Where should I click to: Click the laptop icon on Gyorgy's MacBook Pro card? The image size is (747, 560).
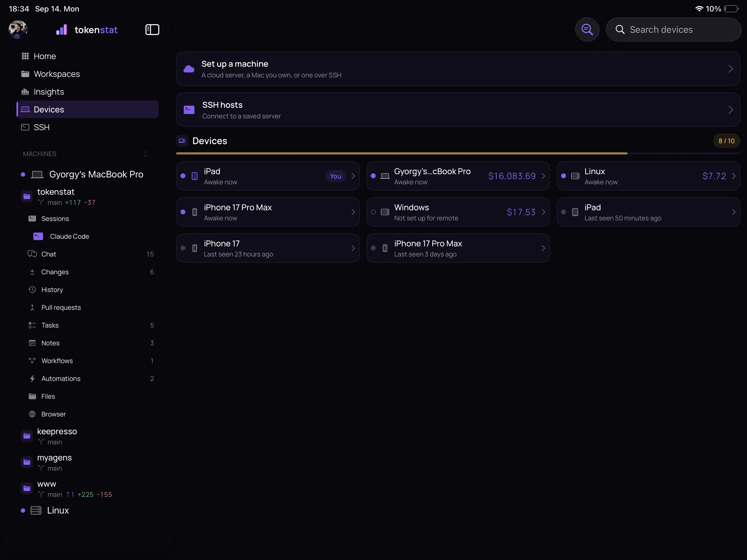tap(385, 176)
